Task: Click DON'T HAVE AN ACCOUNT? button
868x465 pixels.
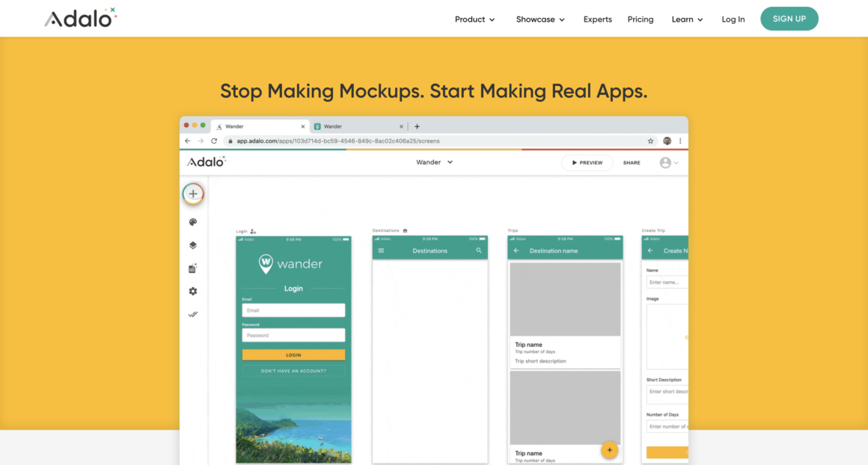Action: tap(293, 371)
